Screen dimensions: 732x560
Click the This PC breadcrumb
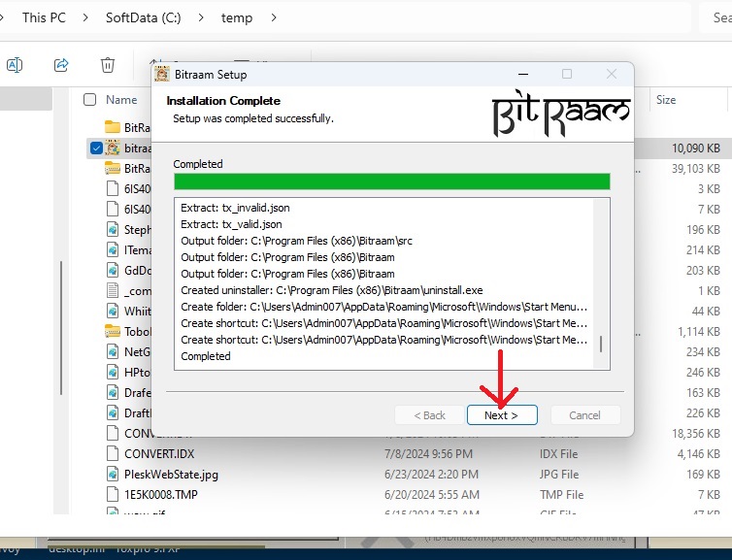44,17
